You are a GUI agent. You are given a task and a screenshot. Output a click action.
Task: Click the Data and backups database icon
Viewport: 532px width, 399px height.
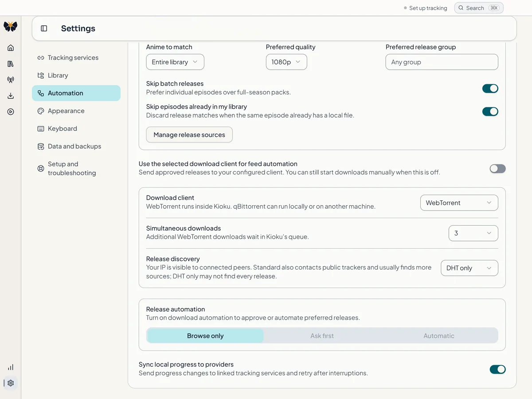click(41, 146)
